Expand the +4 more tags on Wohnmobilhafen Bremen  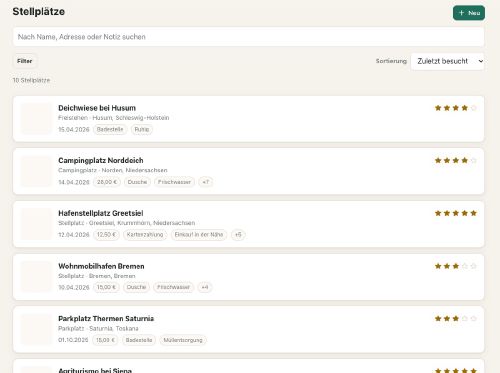(205, 287)
